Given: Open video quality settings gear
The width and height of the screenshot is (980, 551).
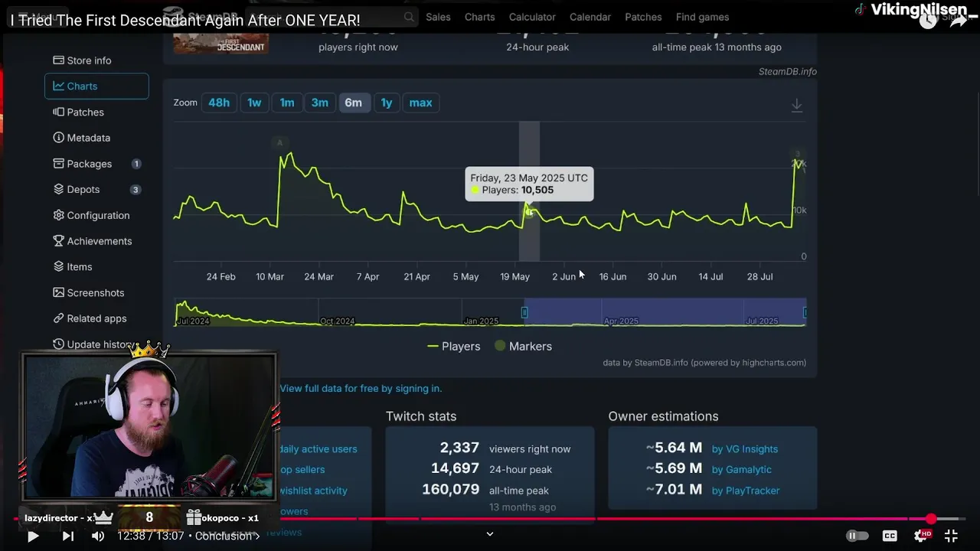Looking at the screenshot, I should (x=921, y=536).
